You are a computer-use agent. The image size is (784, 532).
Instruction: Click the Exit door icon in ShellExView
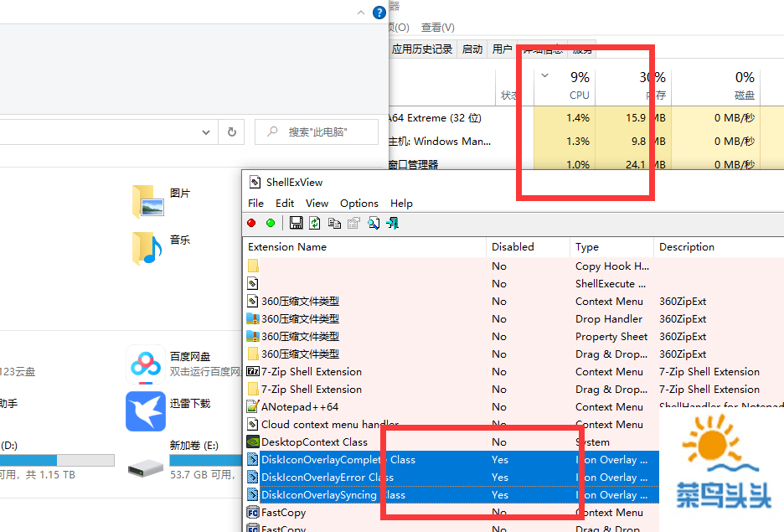(393, 223)
